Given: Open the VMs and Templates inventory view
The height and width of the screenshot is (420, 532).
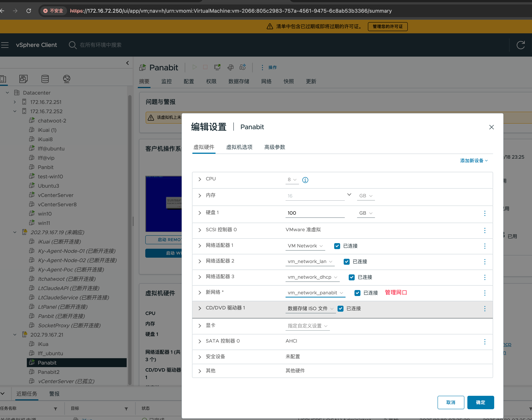Looking at the screenshot, I should click(23, 79).
